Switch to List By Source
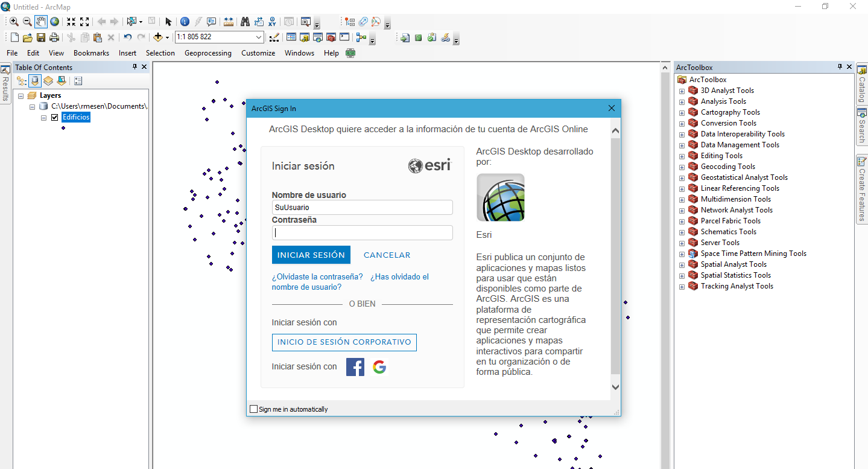This screenshot has width=868, height=469. coord(35,81)
